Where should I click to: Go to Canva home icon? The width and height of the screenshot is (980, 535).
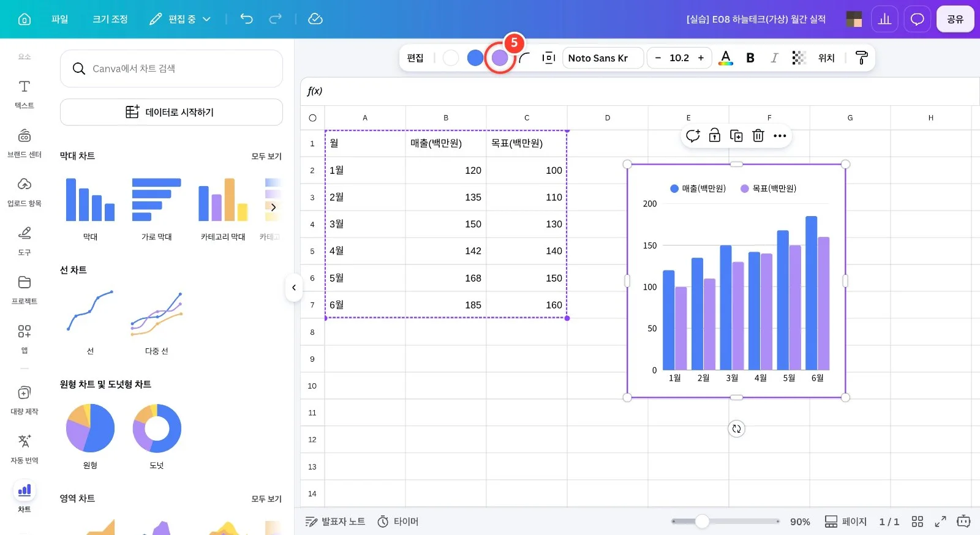click(x=24, y=19)
